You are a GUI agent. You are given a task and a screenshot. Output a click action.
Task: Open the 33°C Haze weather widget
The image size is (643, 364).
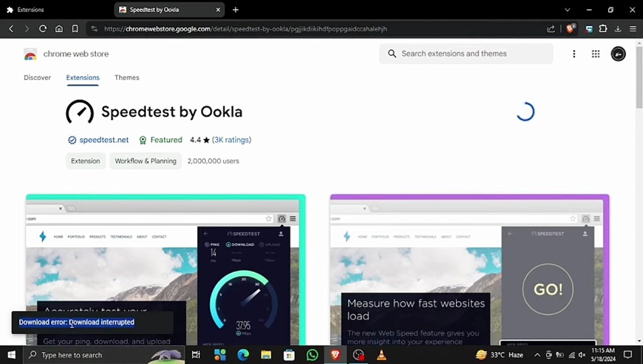[x=499, y=355]
